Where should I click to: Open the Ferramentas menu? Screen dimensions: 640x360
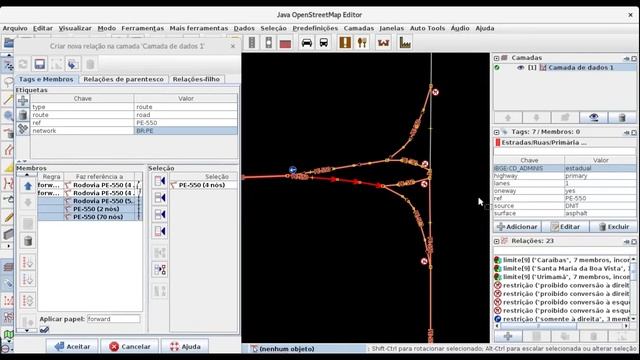pos(142,28)
